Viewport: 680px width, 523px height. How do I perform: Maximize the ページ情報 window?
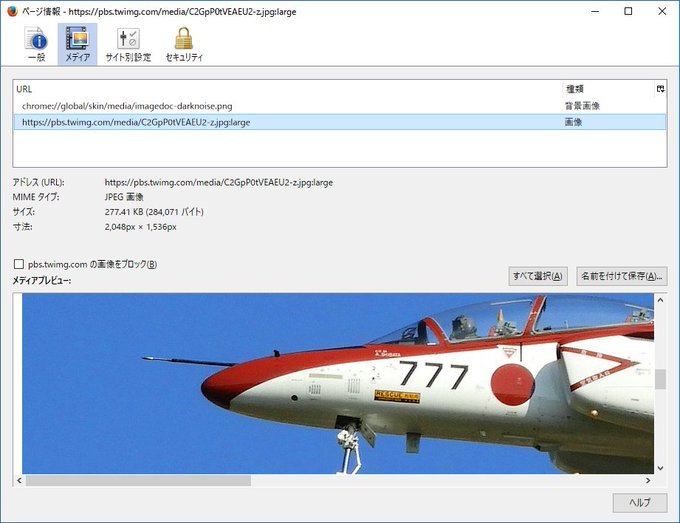pos(628,11)
